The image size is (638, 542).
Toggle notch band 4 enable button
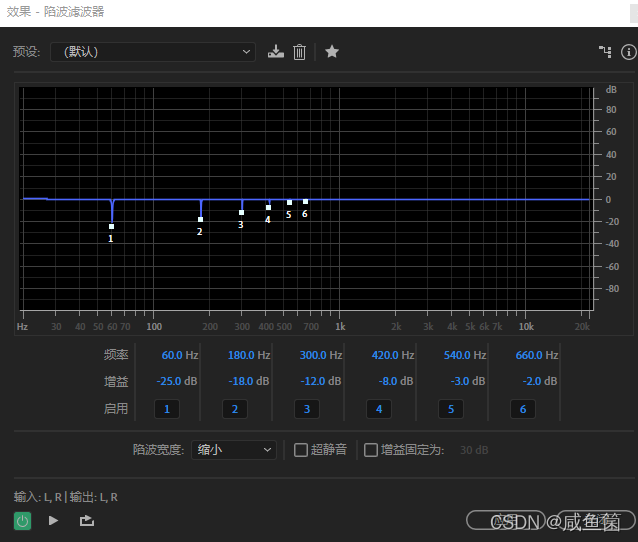pos(379,409)
